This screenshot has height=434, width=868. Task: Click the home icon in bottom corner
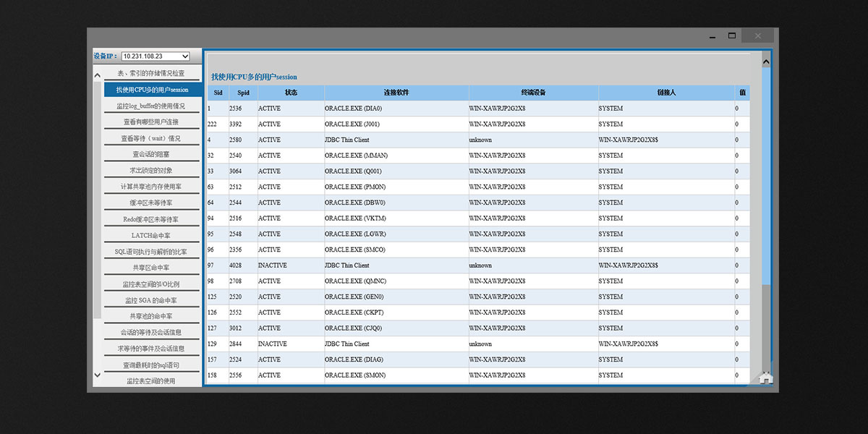766,377
